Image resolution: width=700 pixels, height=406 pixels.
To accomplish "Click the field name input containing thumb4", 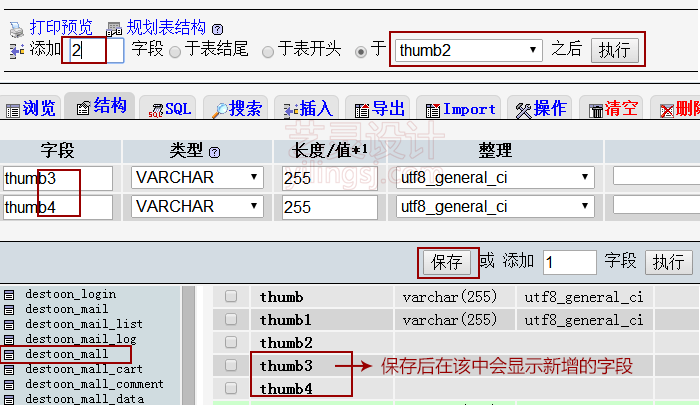I will (58, 207).
